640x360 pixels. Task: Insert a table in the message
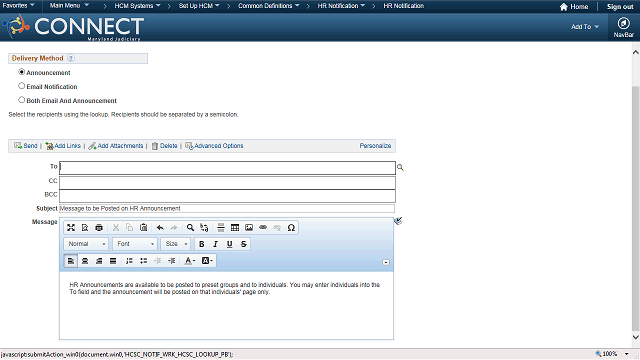click(235, 228)
